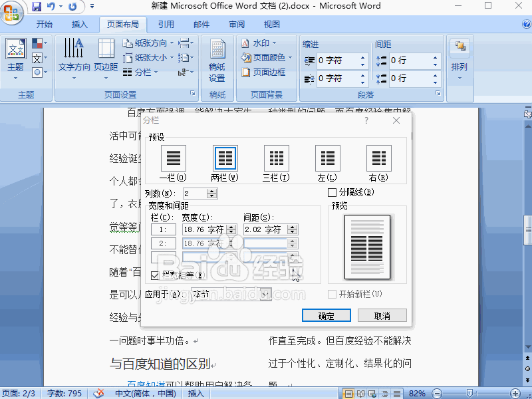Viewport: 532px width, 399px height.
Task: Click 82% zoom level
Action: point(417,394)
